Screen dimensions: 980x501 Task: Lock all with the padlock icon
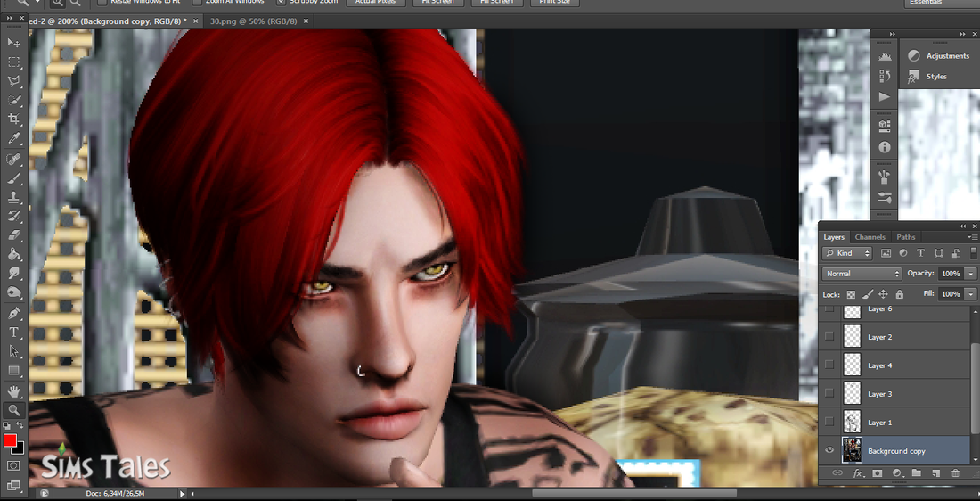coord(900,294)
